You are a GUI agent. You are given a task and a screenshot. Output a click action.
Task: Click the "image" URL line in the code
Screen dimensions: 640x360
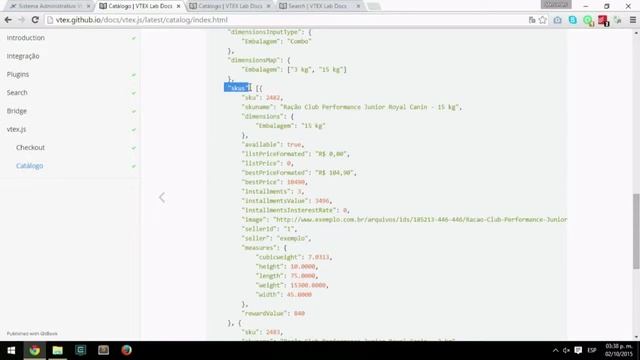point(404,220)
